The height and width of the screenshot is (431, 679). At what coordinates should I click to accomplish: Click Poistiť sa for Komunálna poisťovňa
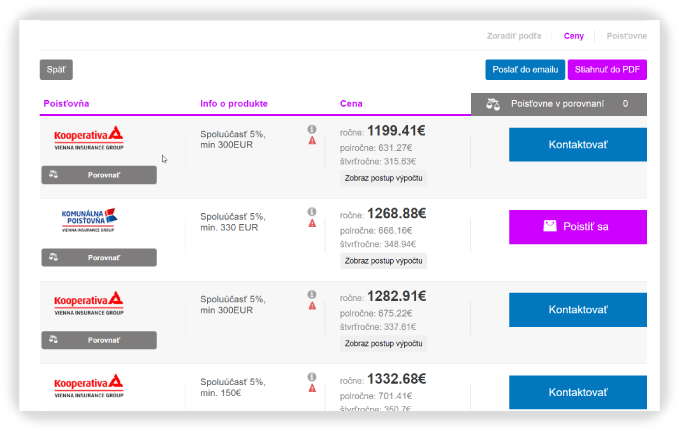[578, 227]
